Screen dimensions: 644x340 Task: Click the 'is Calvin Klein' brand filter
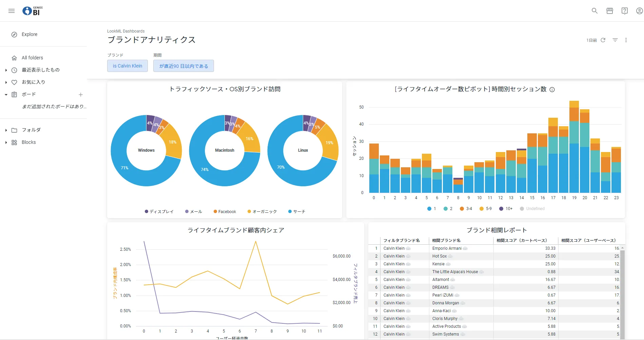coord(128,66)
